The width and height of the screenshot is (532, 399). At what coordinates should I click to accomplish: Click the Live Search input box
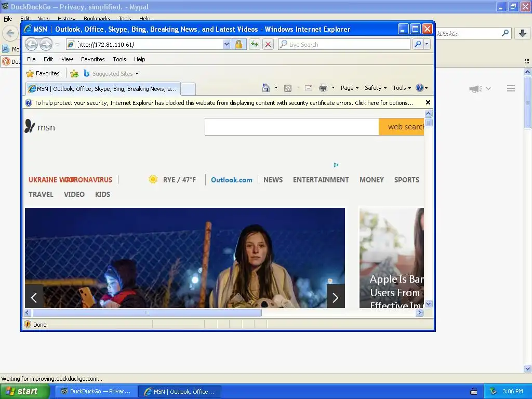344,45
